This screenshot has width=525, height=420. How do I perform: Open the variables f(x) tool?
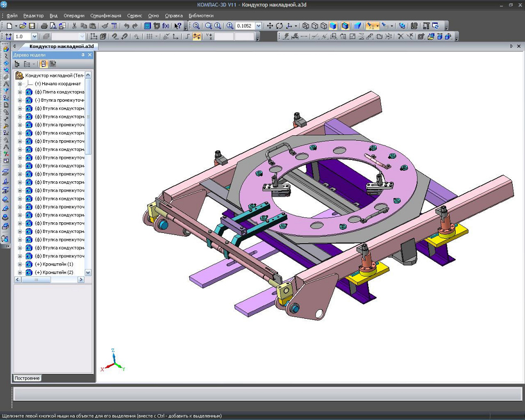[165, 26]
